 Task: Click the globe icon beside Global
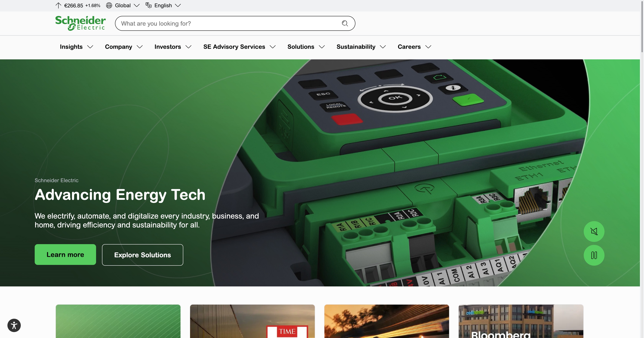pyautogui.click(x=109, y=6)
